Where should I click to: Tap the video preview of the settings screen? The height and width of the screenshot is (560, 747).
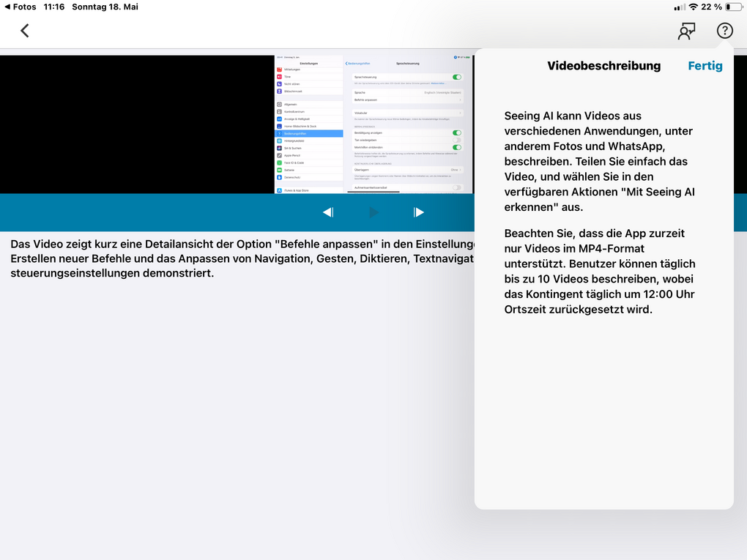click(374, 124)
